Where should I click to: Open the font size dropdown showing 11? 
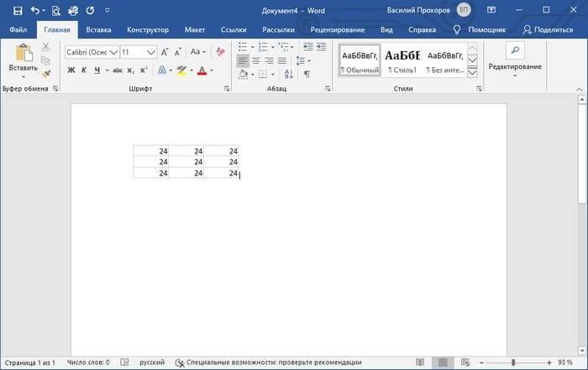[x=151, y=52]
